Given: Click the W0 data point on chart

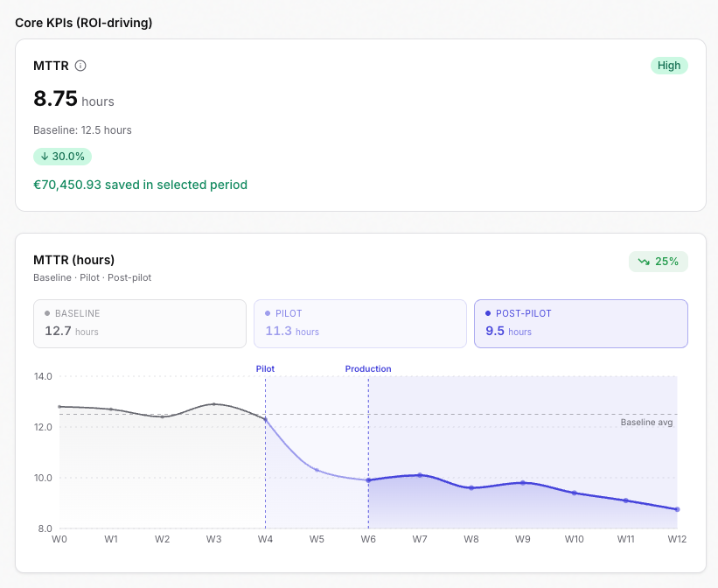Looking at the screenshot, I should [x=59, y=407].
